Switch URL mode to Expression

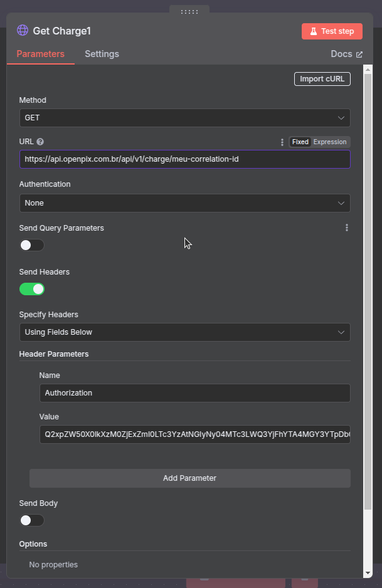[x=330, y=142]
